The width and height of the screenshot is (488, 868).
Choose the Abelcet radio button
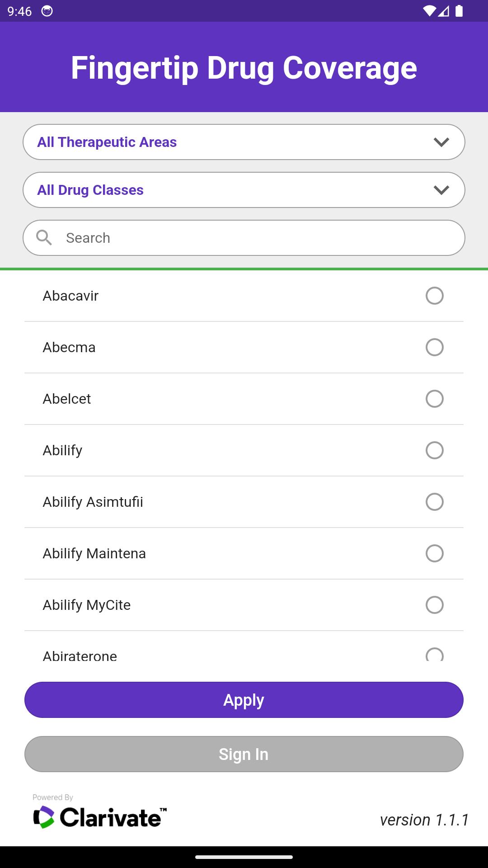pos(435,399)
